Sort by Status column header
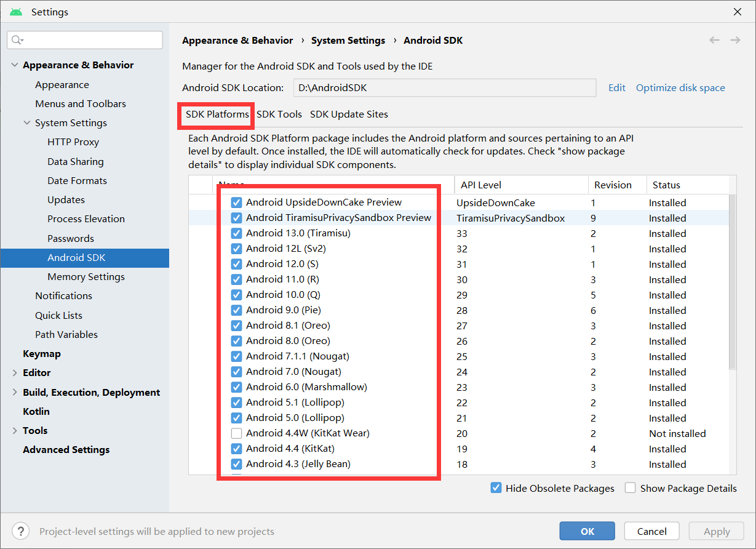The height and width of the screenshot is (549, 756). point(687,185)
